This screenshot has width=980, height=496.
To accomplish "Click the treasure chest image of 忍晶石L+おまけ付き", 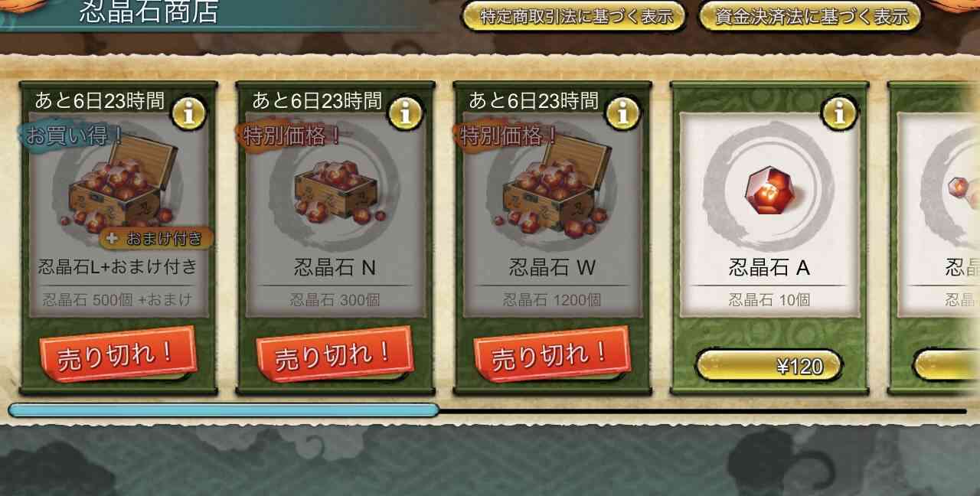I will [121, 185].
